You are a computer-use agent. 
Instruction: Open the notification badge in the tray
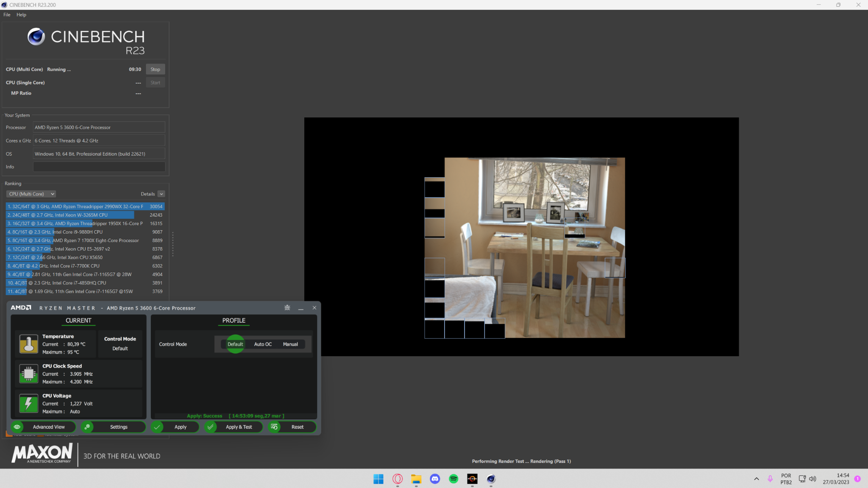(x=857, y=479)
